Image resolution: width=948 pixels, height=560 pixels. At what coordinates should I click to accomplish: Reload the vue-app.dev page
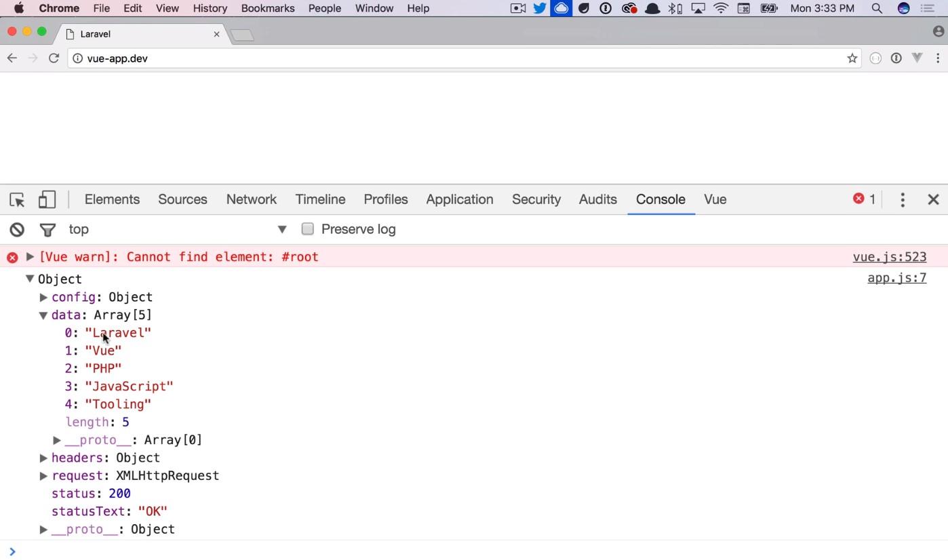tap(54, 58)
